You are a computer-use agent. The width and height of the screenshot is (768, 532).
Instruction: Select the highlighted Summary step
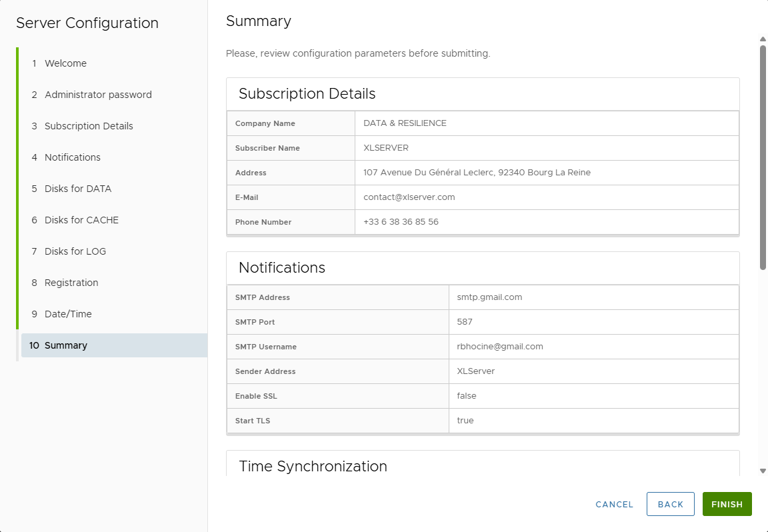pyautogui.click(x=65, y=345)
